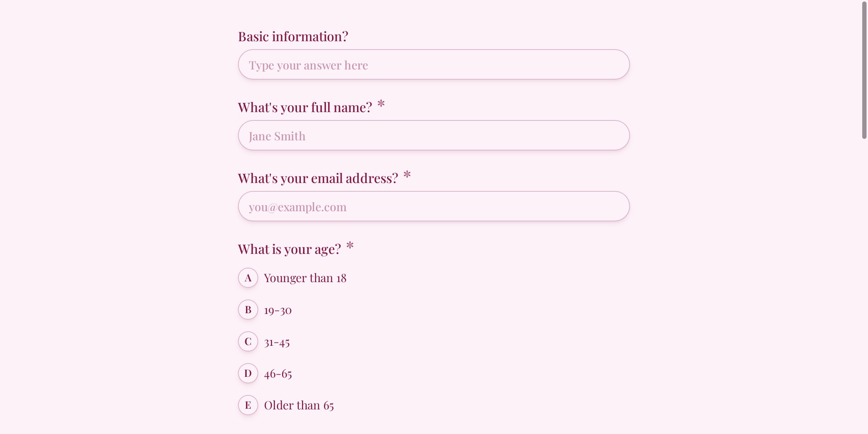
Task: Click the required asterisk beside full name
Action: pyautogui.click(x=381, y=105)
